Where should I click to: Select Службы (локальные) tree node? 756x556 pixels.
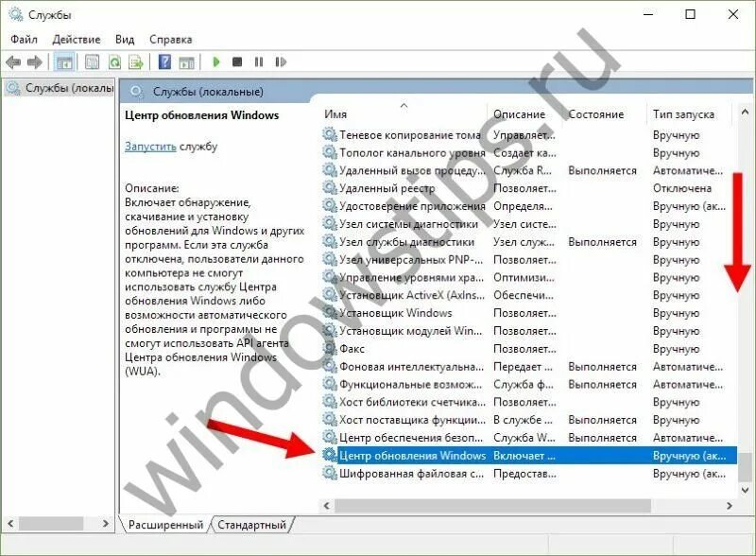pos(60,88)
